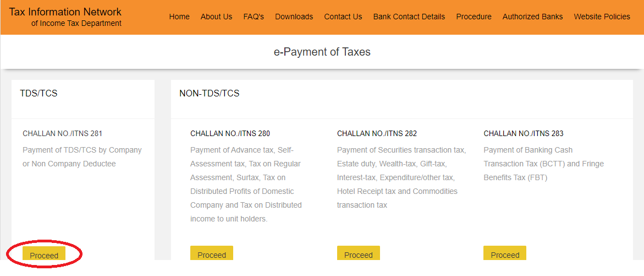Click CHALLAN NO./ITNS 281 title

[63, 134]
